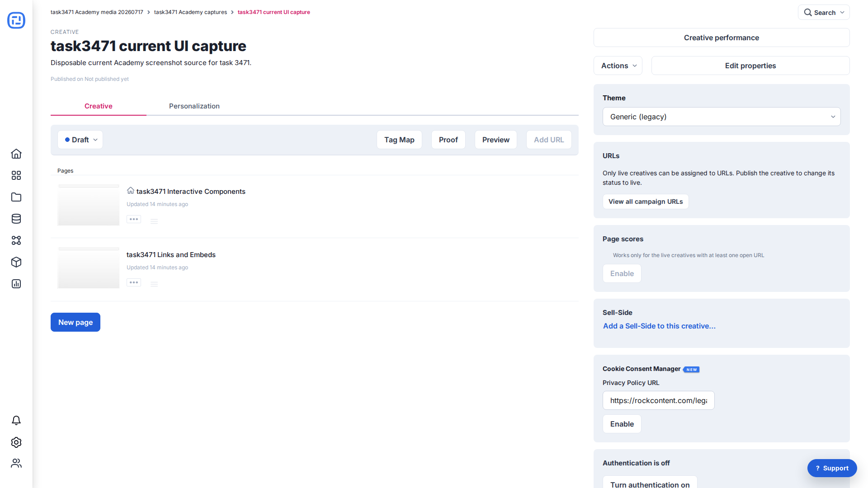Click the search magnifier icon
The width and height of the screenshot is (868, 488).
(x=808, y=13)
